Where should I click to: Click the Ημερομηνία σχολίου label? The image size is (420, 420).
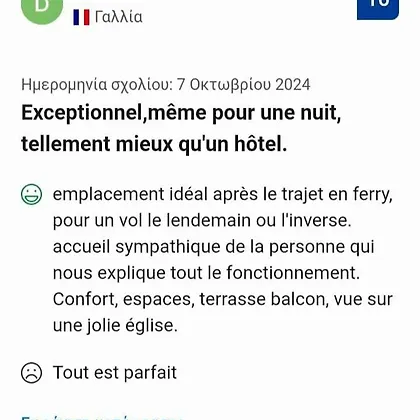point(97,85)
